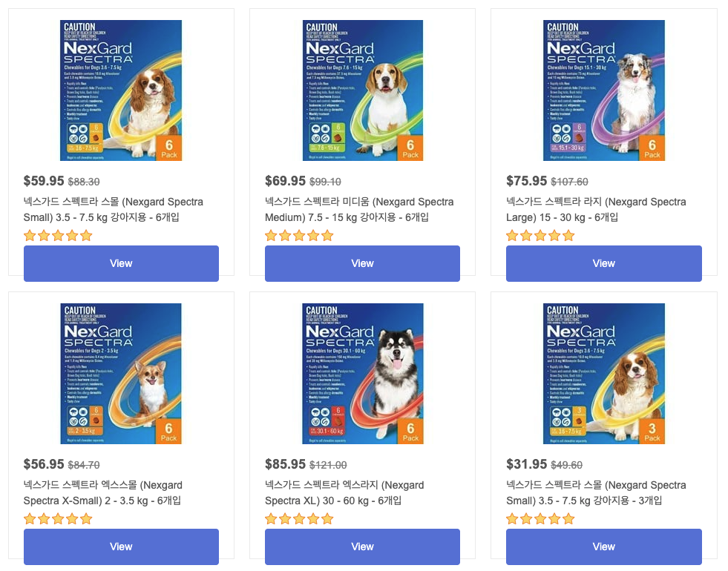Image resolution: width=728 pixels, height=571 pixels.
Task: Click View button for $56.95 X-Small pack
Action: point(121,547)
